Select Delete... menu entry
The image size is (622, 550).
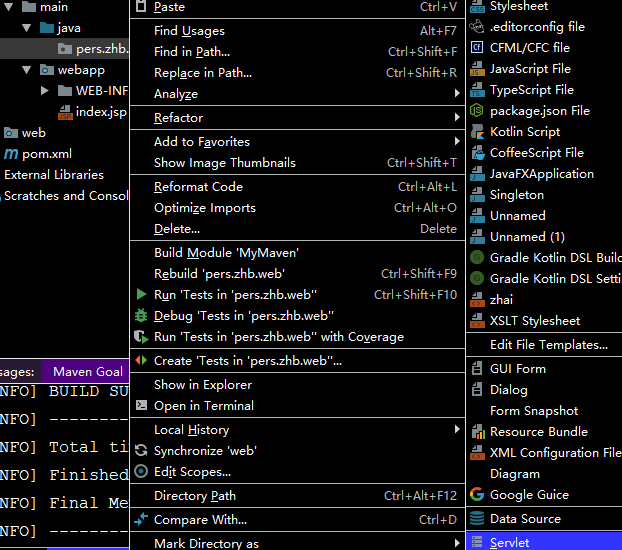click(297, 229)
